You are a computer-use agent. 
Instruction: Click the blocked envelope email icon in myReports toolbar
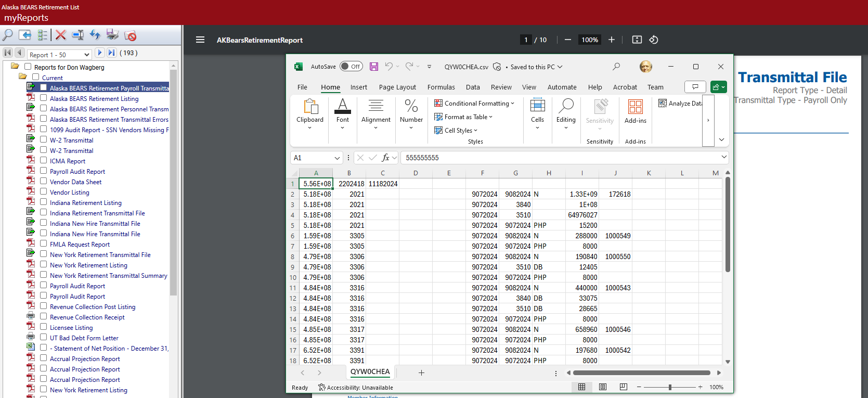[x=130, y=35]
